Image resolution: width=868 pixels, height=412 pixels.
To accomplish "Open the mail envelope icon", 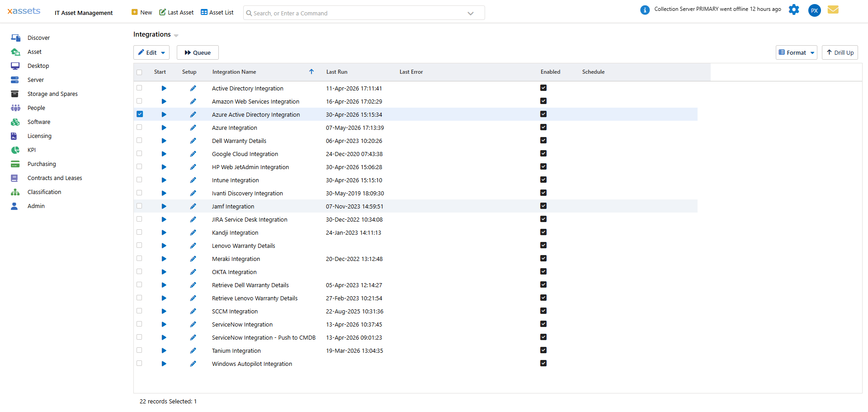I will click(x=833, y=9).
